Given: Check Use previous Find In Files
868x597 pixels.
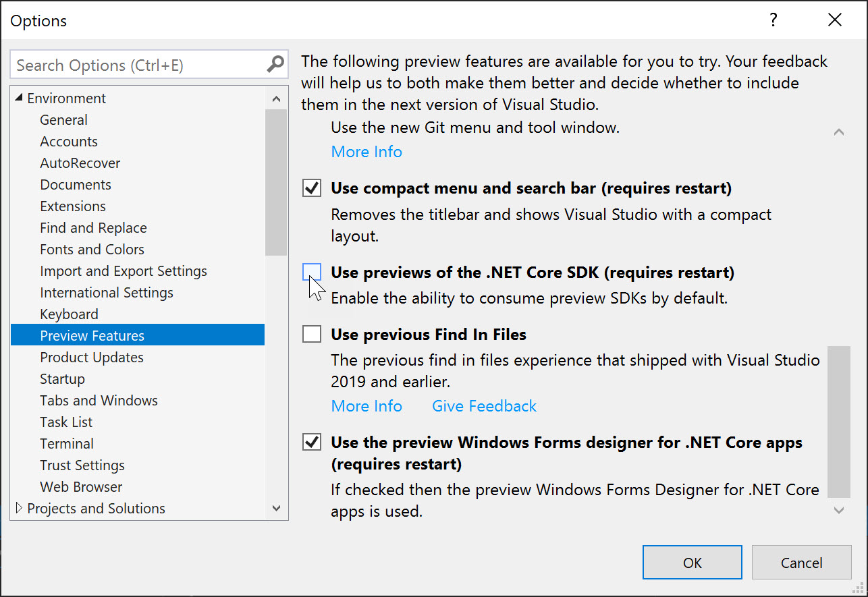Looking at the screenshot, I should (x=312, y=334).
